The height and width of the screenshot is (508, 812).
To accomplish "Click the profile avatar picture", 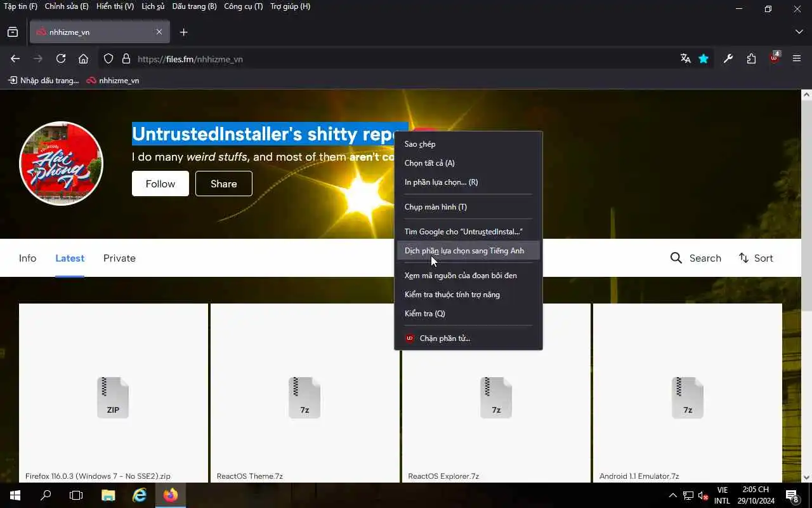I will [62, 163].
